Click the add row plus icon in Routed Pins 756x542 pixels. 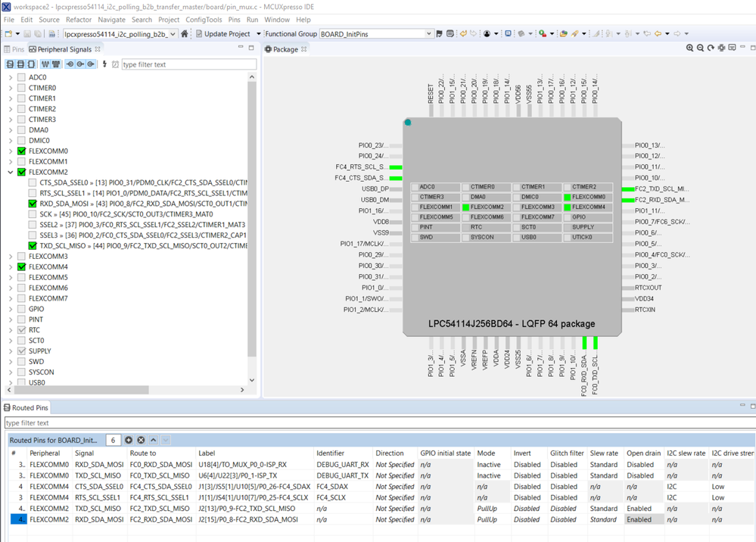point(129,440)
